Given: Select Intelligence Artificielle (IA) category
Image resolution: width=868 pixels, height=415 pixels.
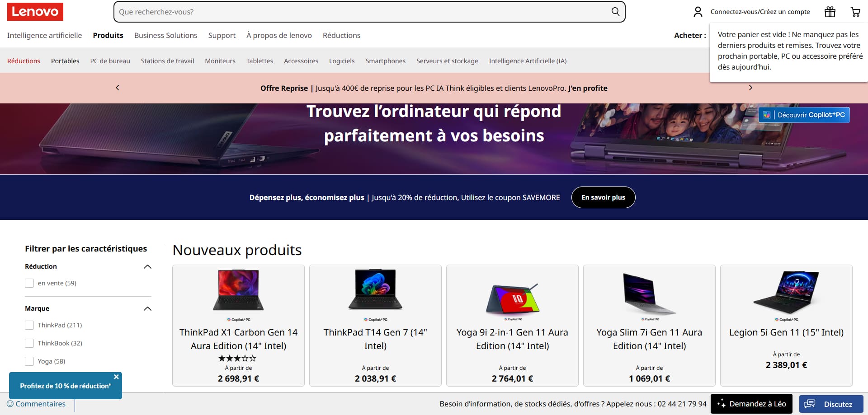Looking at the screenshot, I should click(528, 61).
